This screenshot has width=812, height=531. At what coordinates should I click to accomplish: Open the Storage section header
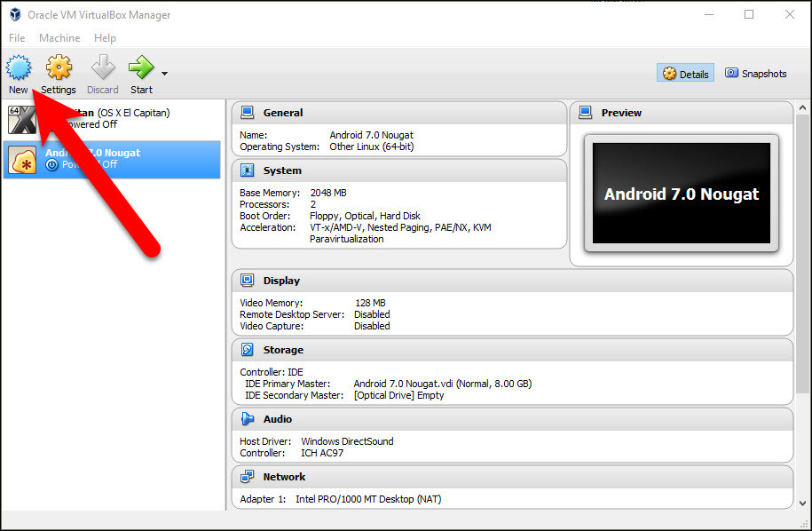512,350
